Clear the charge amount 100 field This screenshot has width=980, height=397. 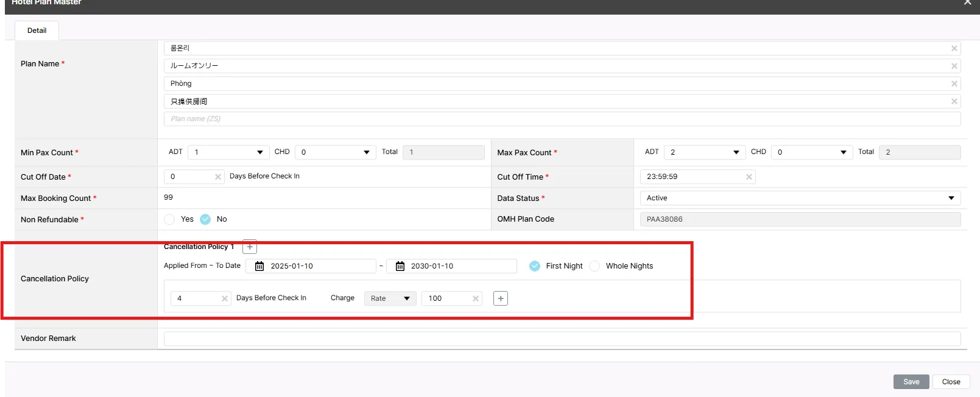point(475,298)
